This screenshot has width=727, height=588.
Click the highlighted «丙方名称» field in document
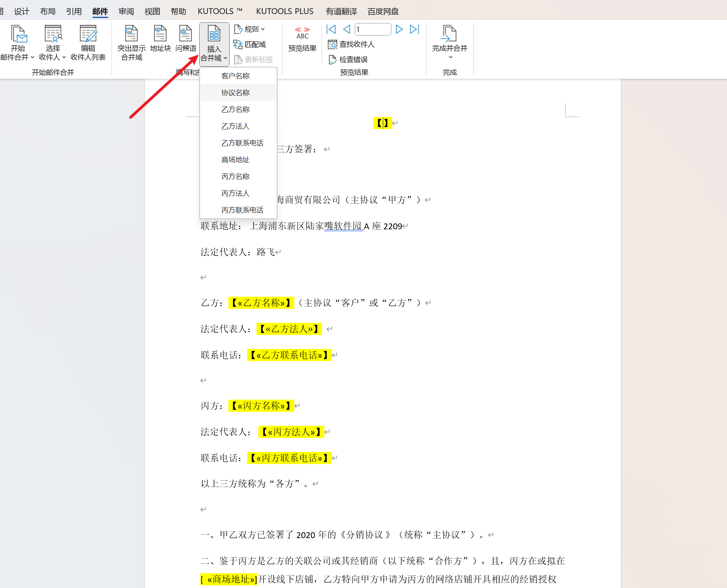coord(261,406)
